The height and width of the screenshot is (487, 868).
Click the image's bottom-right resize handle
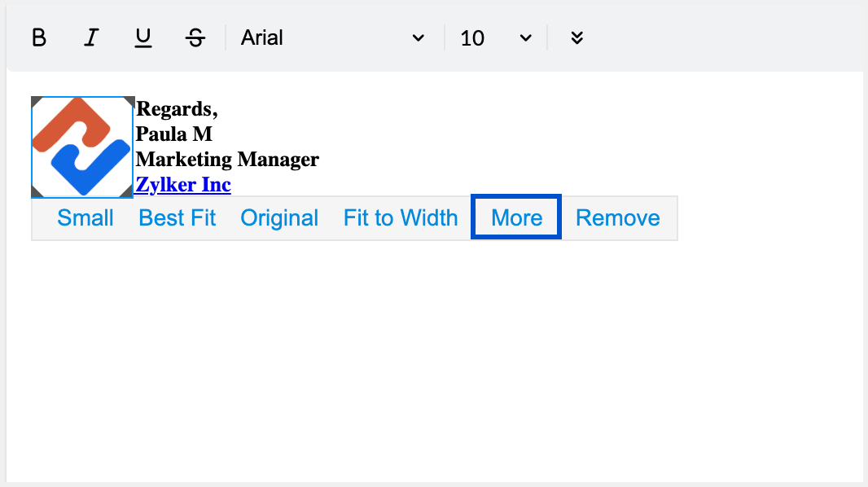(x=129, y=192)
